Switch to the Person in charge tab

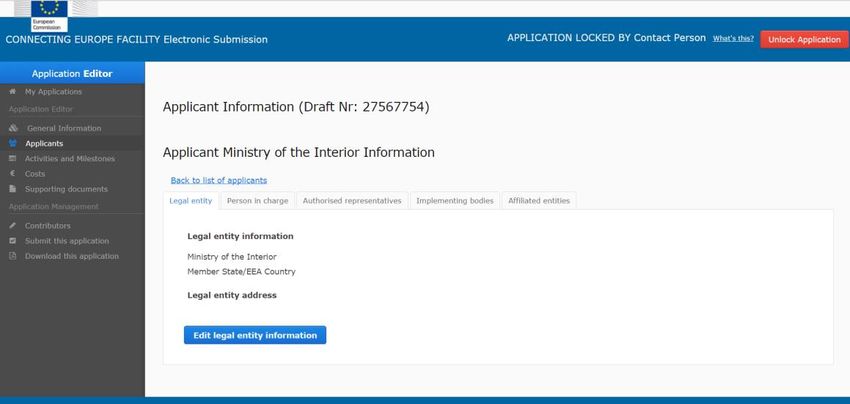(x=257, y=201)
